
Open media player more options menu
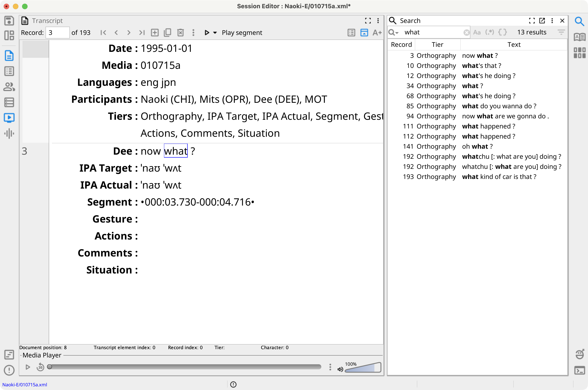[x=330, y=367]
